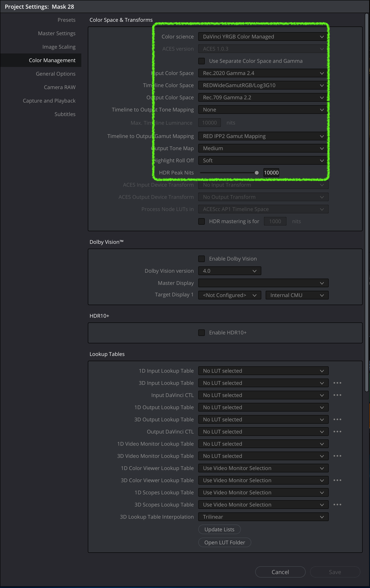This screenshot has height=588, width=370.
Task: Click the HDR Peak Nits value field
Action: pos(271,173)
